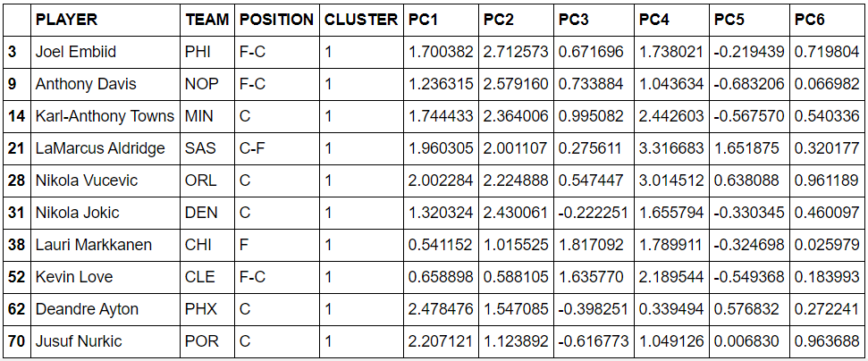
Task: Select the LaMarcus Aldridge row index 21
Action: click(x=17, y=148)
